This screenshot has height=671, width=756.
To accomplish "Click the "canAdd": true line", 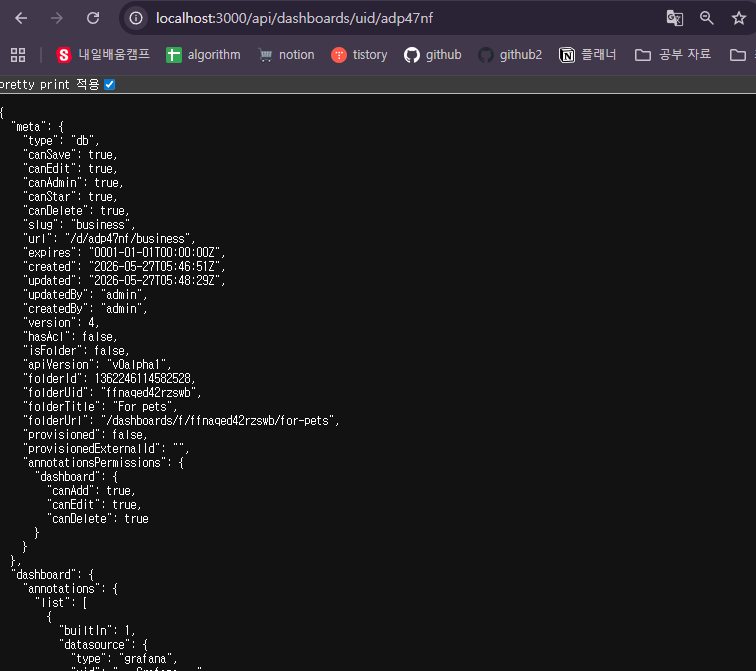I will click(x=92, y=490).
